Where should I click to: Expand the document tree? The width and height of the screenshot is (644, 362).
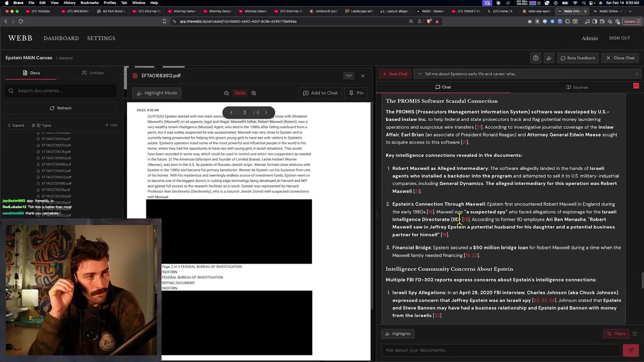[15, 125]
